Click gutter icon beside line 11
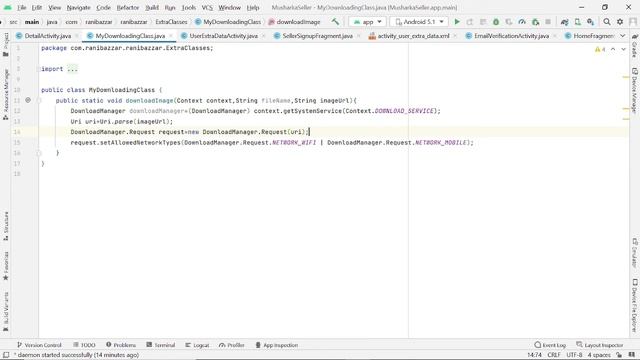Viewport: 640px width, 360px height. click(x=28, y=100)
